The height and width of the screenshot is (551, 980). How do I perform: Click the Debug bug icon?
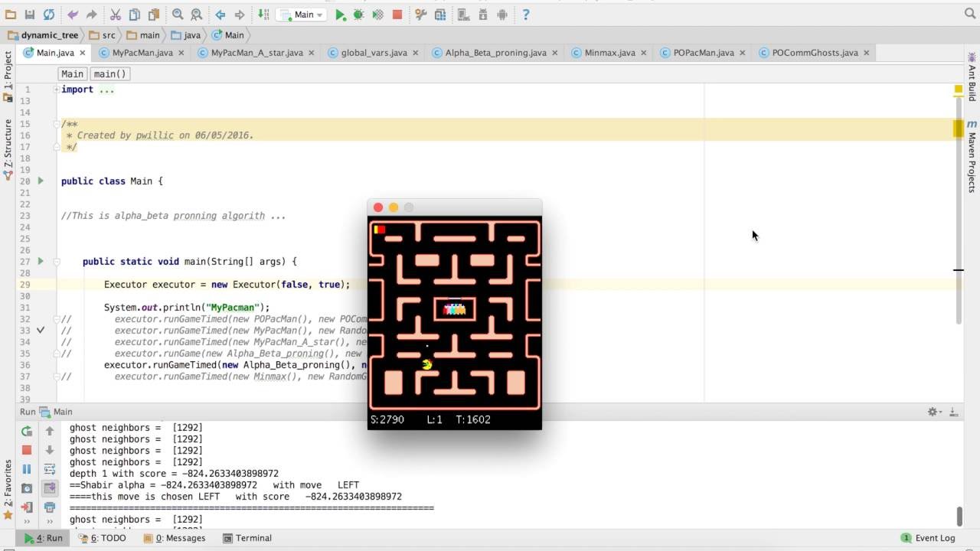tap(358, 15)
